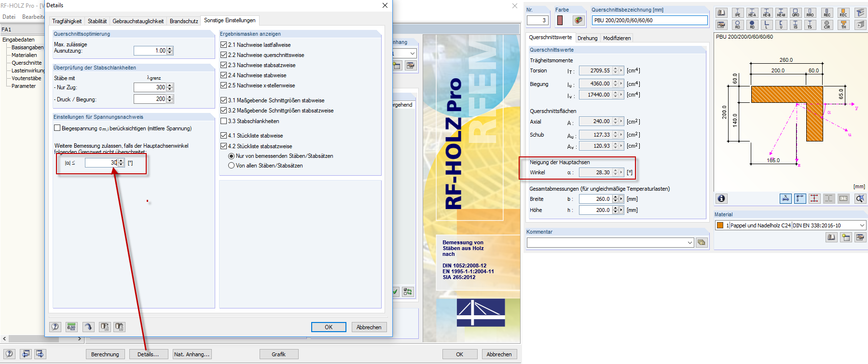Image resolution: width=868 pixels, height=364 pixels.
Task: Open Nat. Anhang... settings
Action: click(192, 354)
